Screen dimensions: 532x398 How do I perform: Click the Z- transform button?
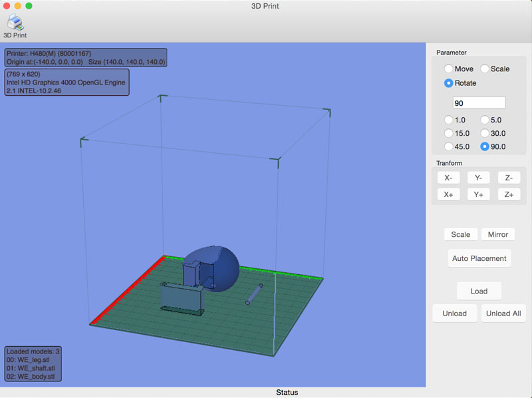point(509,178)
